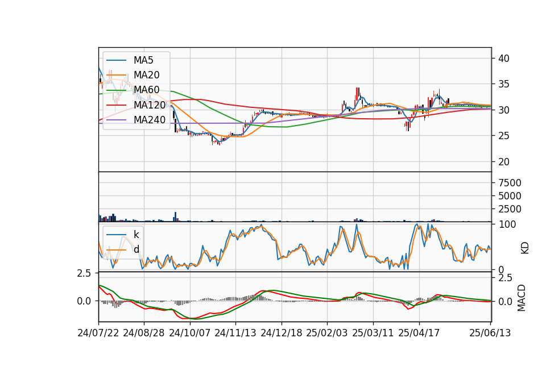The width and height of the screenshot is (546, 392).
Task: Click the MA240 legend label
Action: tap(150, 120)
